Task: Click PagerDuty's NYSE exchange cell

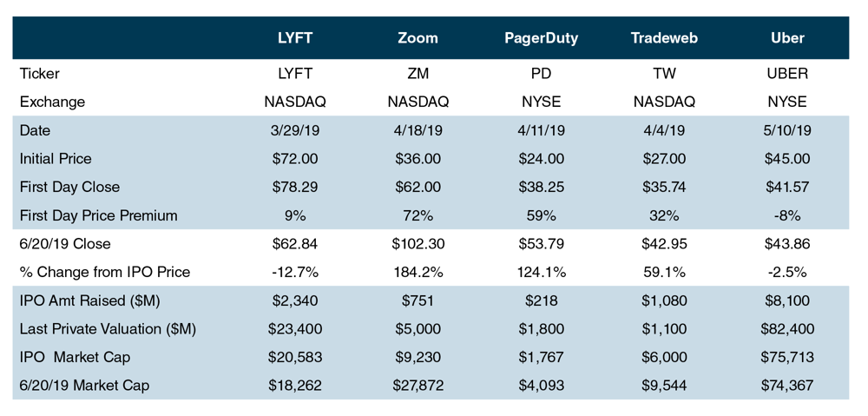Action: click(541, 102)
